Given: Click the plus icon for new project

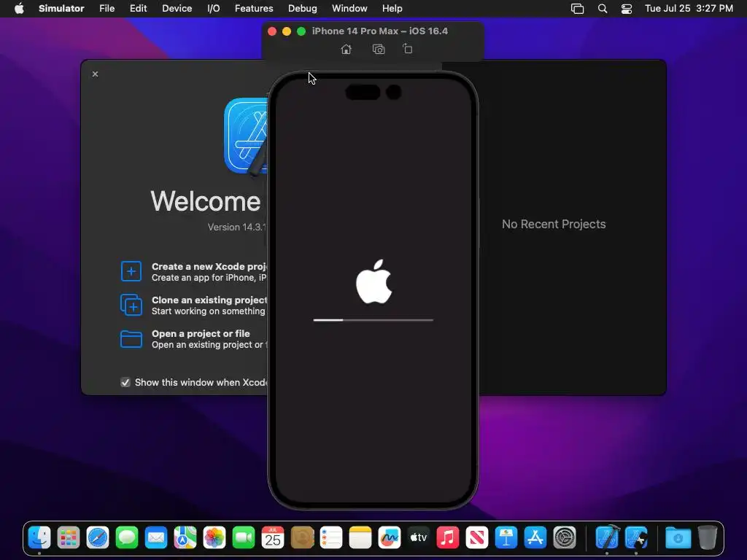Looking at the screenshot, I should (x=131, y=271).
